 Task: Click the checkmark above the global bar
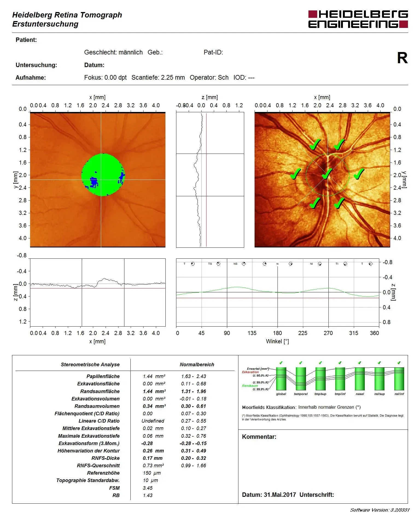pos(281,363)
